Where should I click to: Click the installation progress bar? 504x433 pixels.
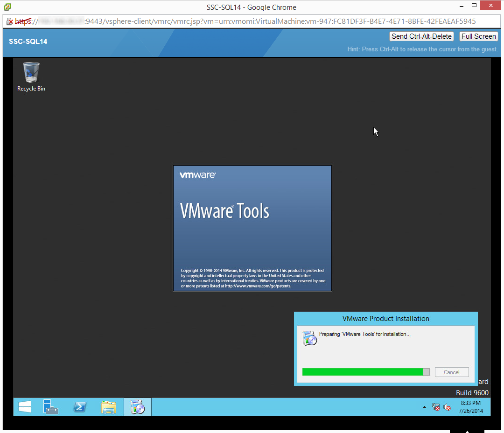coord(366,372)
